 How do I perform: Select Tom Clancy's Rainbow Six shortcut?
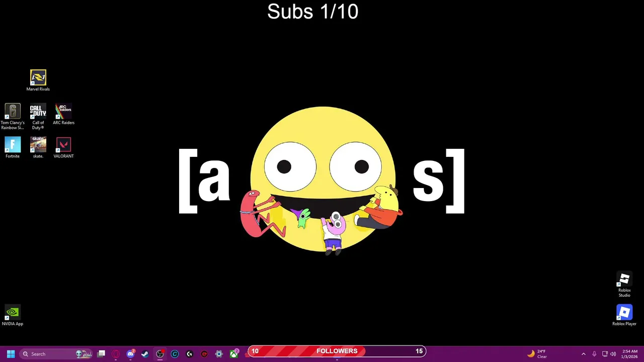(x=13, y=117)
